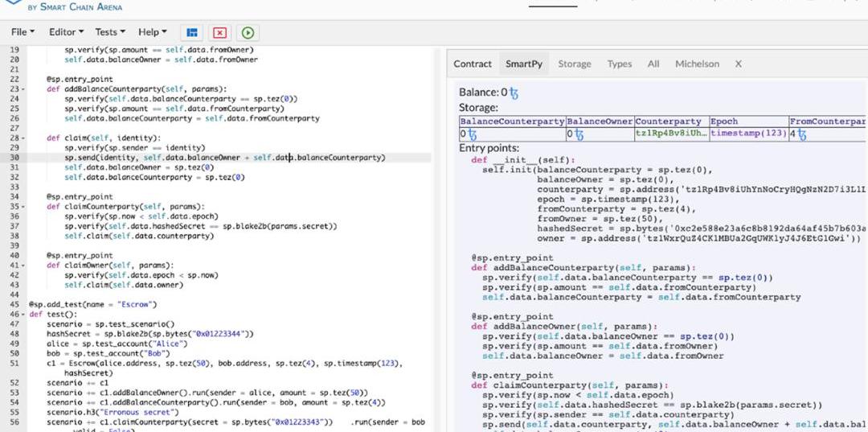Run the code with the green play icon

coord(248,33)
